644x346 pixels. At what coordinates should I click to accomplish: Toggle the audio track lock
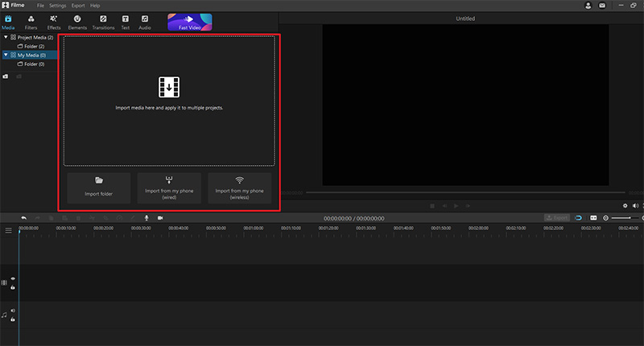pyautogui.click(x=13, y=319)
